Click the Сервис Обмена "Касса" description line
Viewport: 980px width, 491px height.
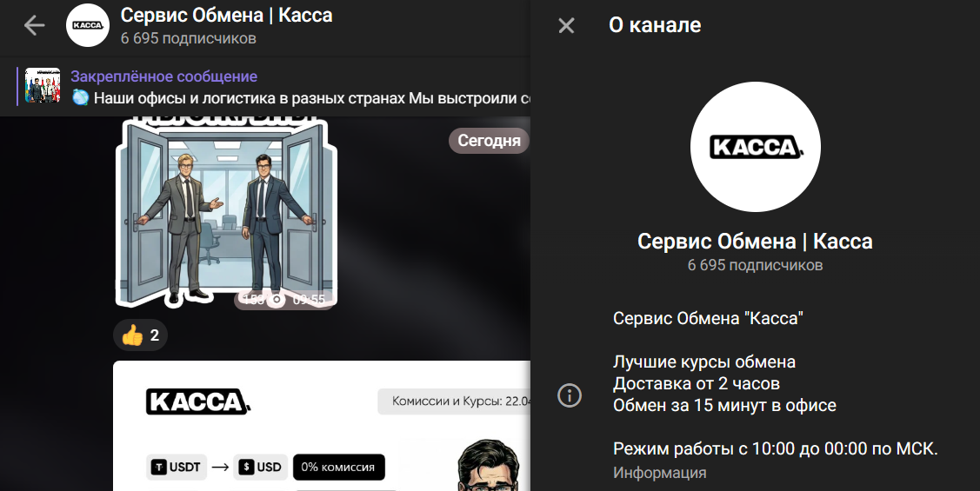pyautogui.click(x=708, y=319)
